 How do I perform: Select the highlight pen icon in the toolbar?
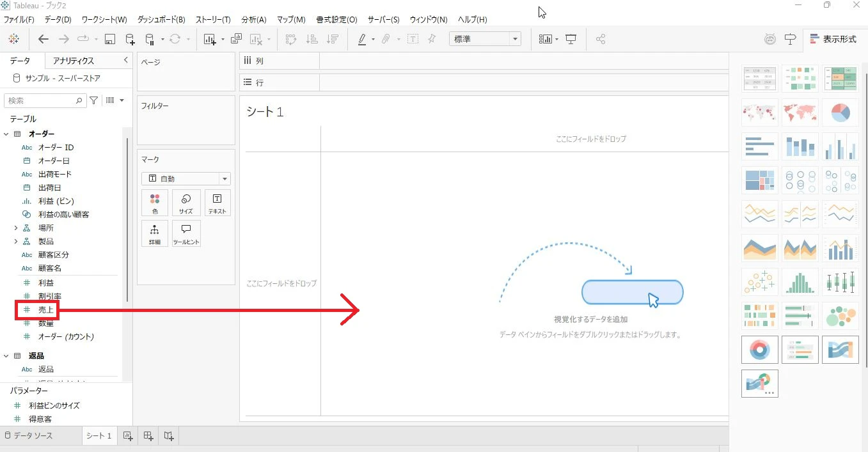point(362,39)
